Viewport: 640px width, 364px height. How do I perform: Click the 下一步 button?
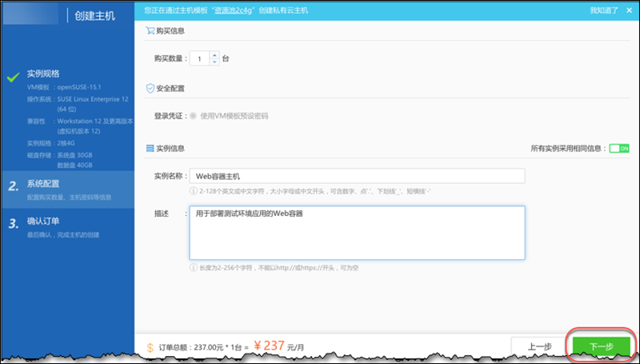click(601, 346)
